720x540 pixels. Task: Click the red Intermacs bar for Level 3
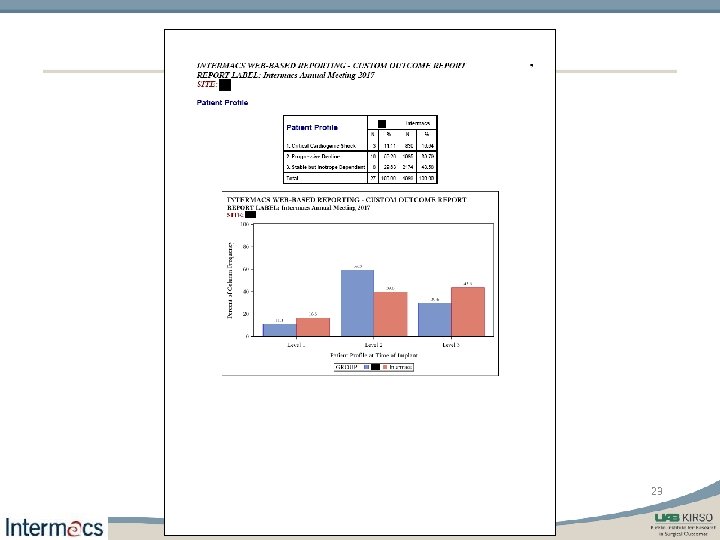[x=468, y=312]
